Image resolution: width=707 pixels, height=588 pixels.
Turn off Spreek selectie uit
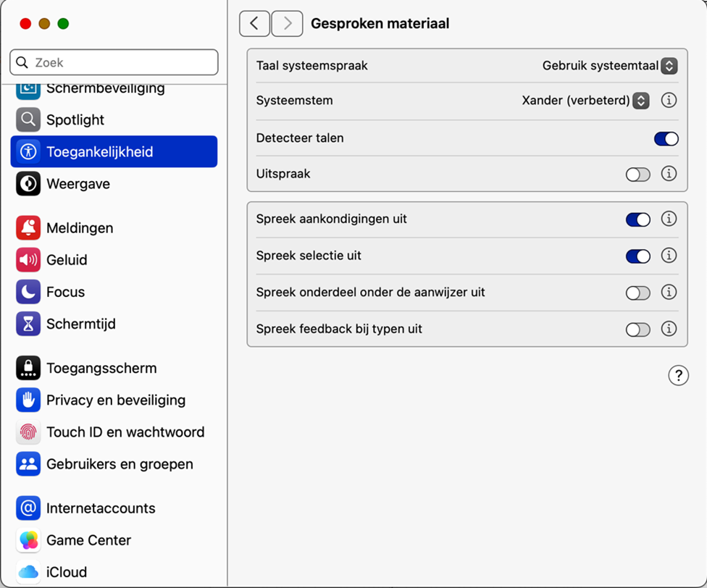pos(637,256)
